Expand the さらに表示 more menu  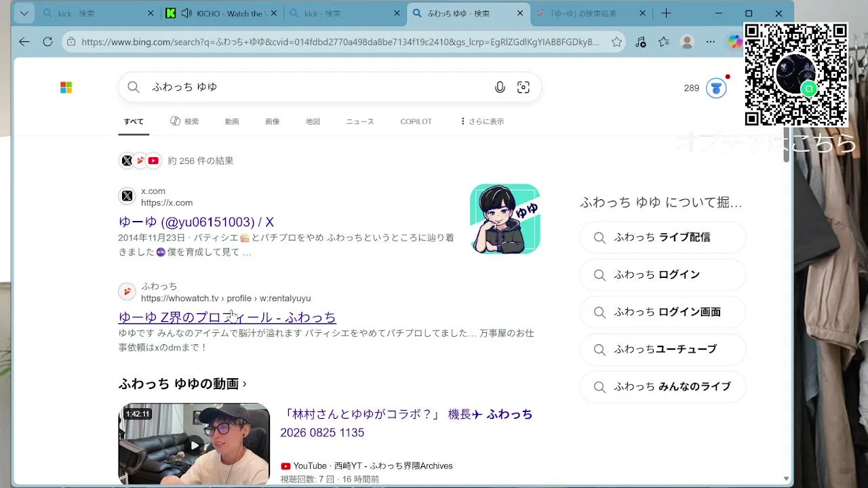point(482,121)
